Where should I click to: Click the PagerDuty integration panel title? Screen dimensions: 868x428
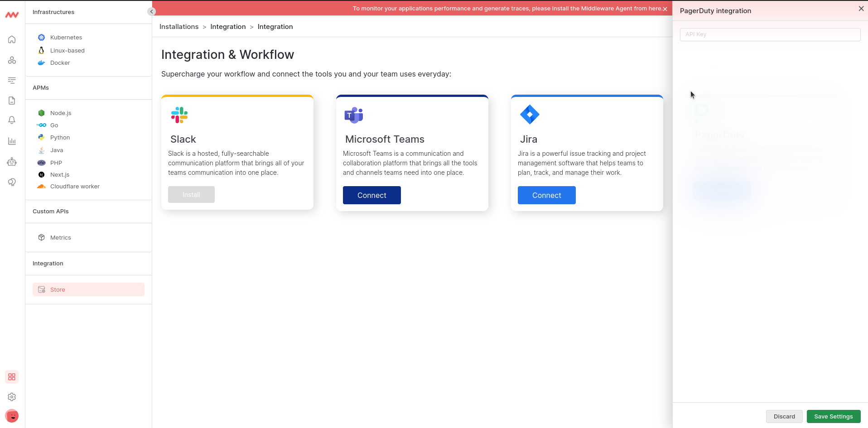(x=715, y=11)
